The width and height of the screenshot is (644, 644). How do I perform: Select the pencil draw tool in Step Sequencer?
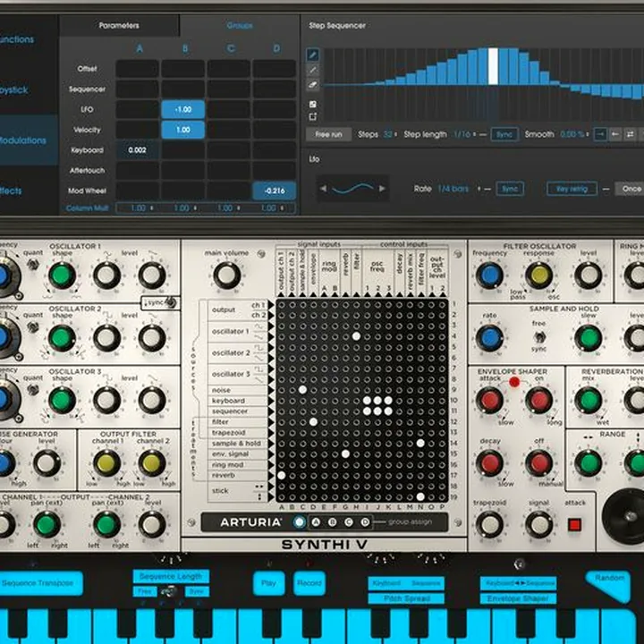312,55
